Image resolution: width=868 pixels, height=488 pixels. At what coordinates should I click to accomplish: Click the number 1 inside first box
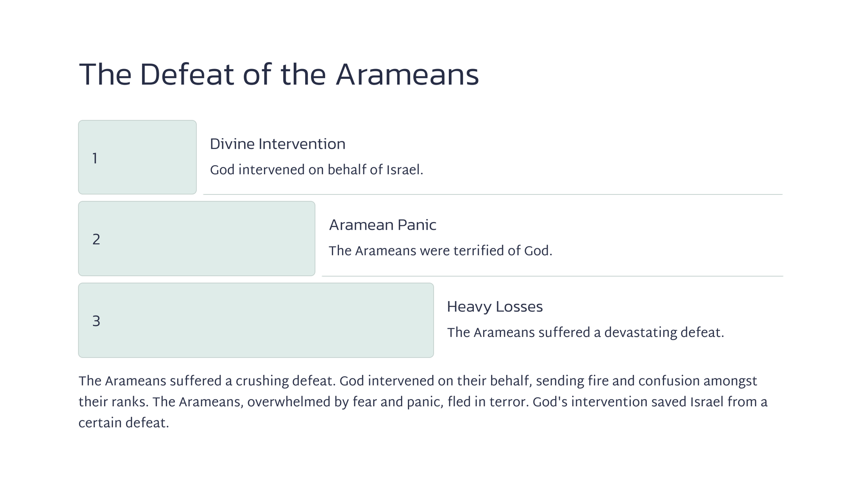point(95,159)
